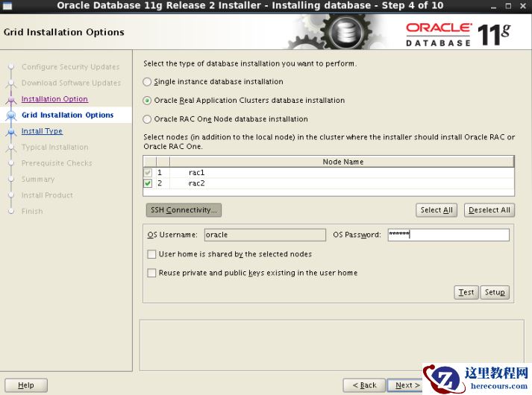Enable User home is shared by selected nodes
The image size is (532, 395).
tap(151, 254)
